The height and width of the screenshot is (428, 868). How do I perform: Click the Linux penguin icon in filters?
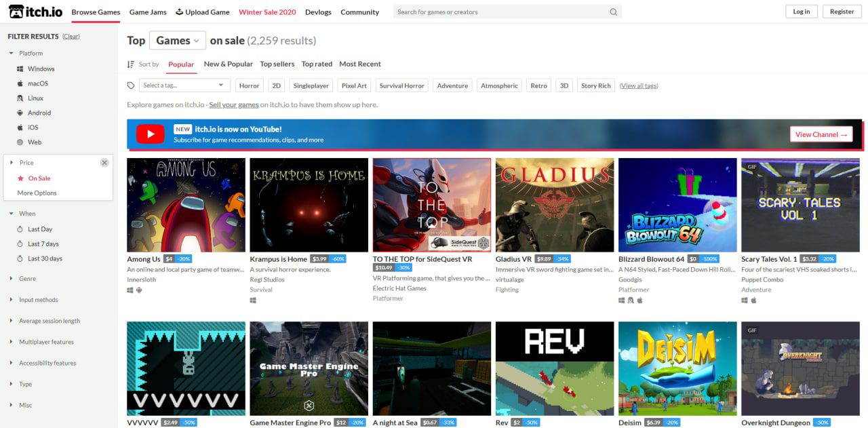[x=20, y=98]
